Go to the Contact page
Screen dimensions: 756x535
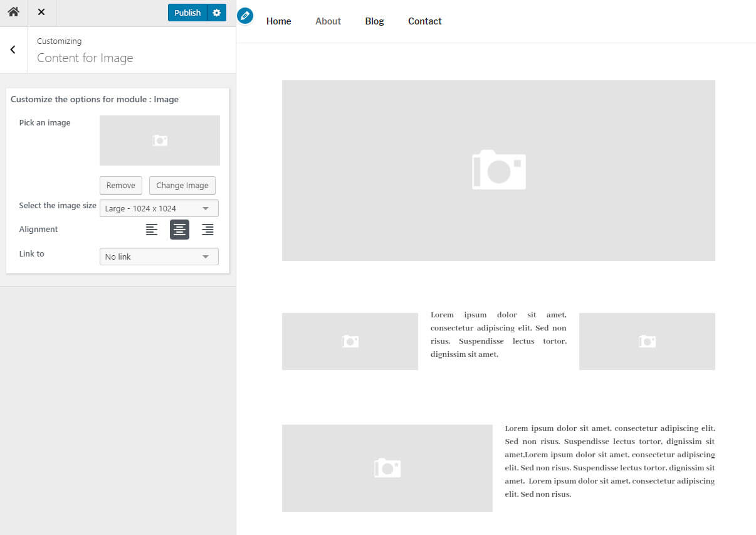pyautogui.click(x=424, y=21)
